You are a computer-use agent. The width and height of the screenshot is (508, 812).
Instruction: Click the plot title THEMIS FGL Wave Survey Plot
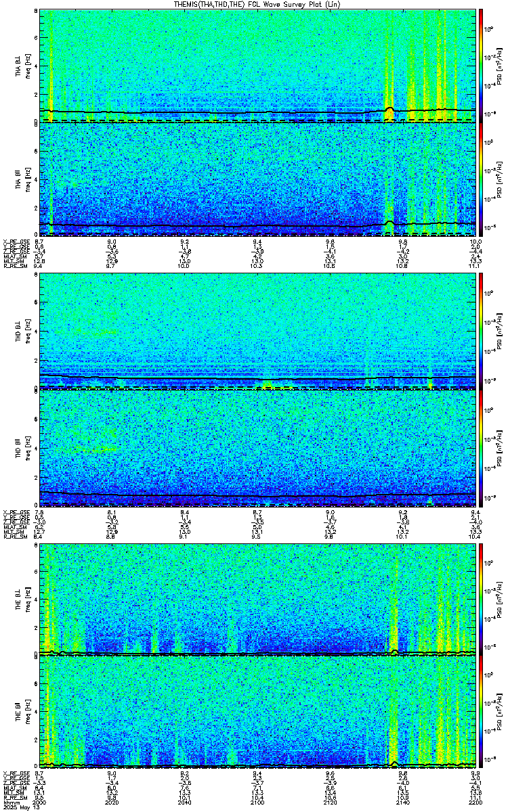256,4
